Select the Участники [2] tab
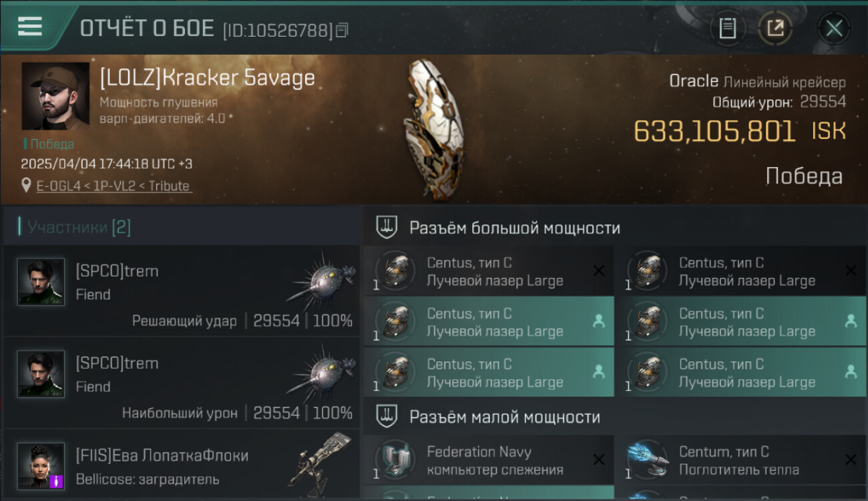The image size is (868, 501). pos(79,227)
